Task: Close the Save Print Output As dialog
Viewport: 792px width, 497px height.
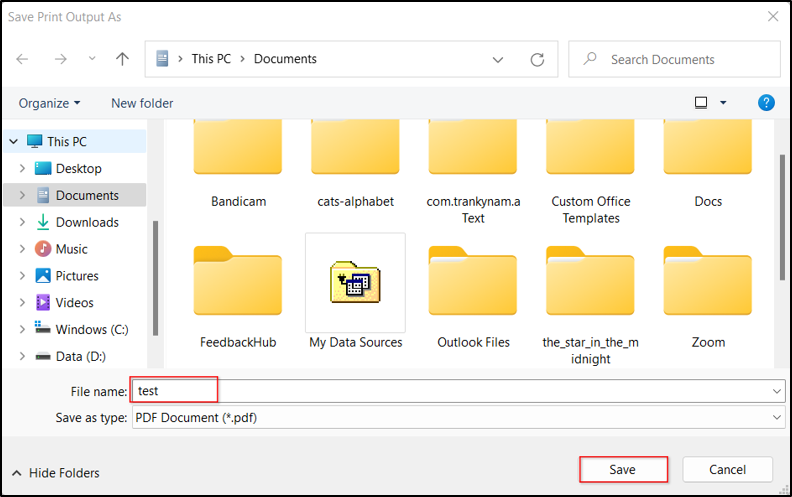Action: 773,17
